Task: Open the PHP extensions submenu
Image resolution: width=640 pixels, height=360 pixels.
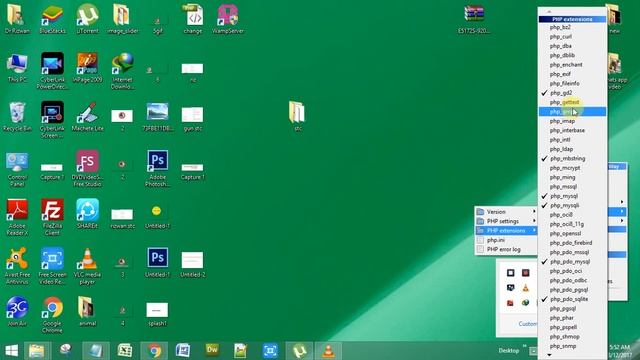Action: click(x=506, y=231)
